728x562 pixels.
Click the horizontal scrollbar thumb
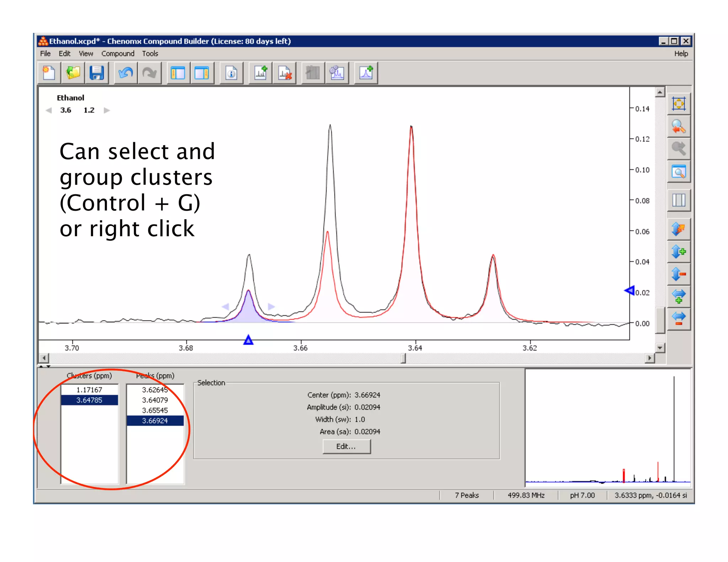pyautogui.click(x=403, y=358)
